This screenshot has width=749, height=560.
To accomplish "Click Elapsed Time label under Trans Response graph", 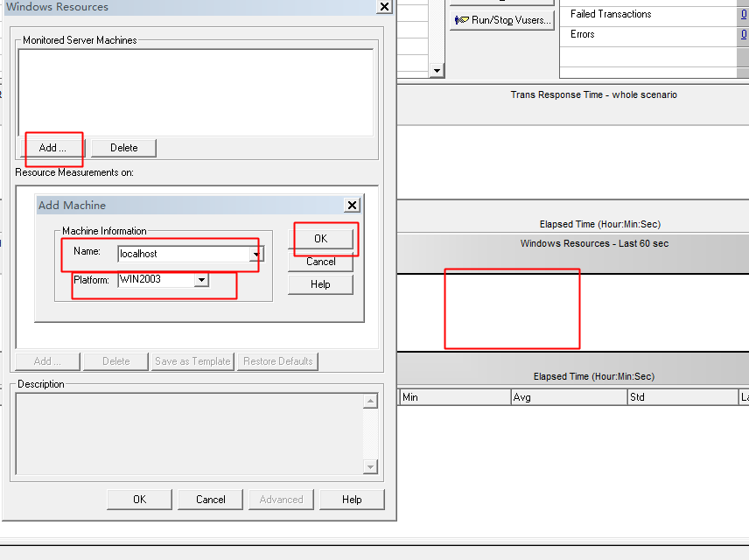I will (600, 224).
